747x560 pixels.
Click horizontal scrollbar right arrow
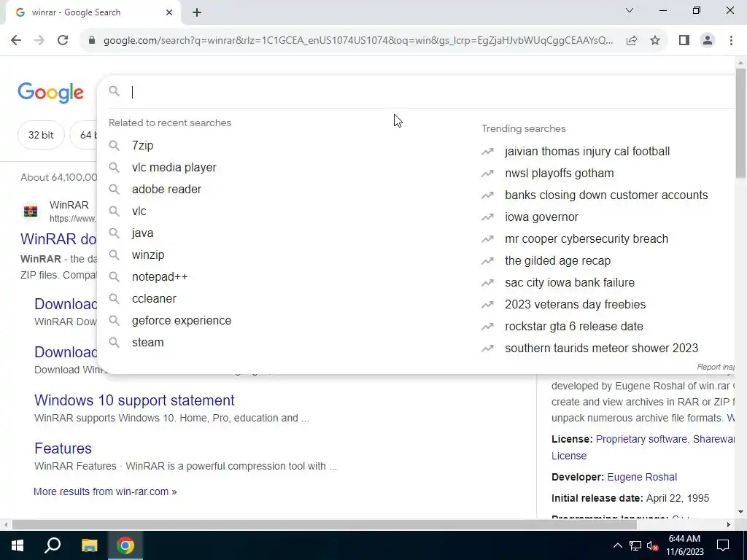click(729, 525)
